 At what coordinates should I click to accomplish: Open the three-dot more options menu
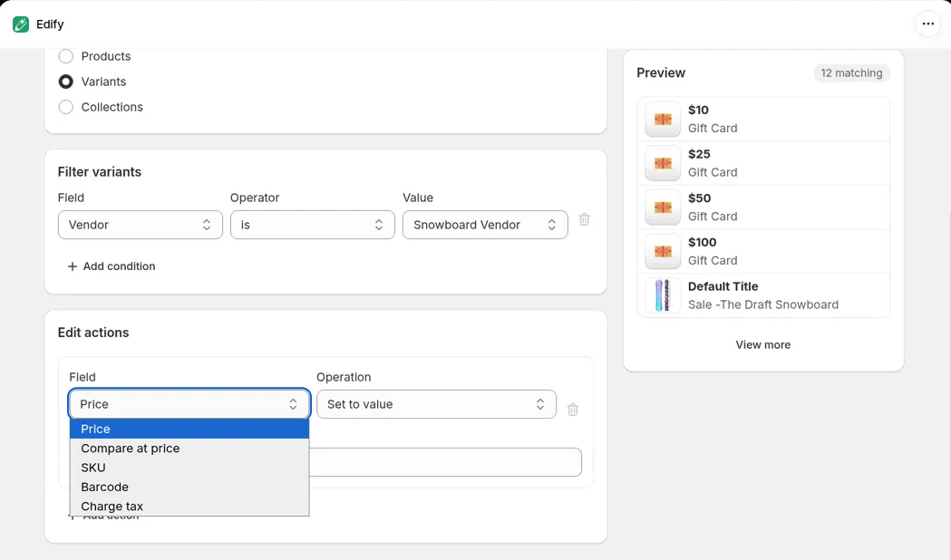(928, 24)
